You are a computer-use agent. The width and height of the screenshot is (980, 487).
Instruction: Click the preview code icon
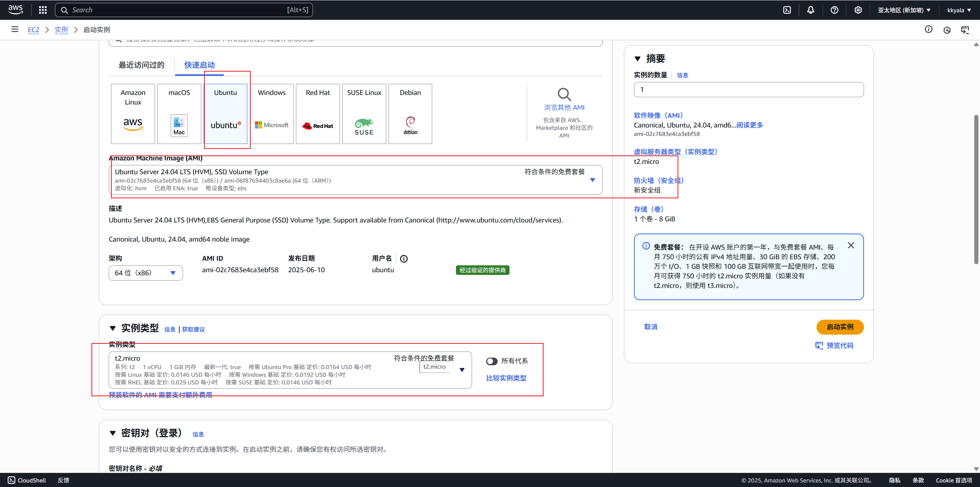(819, 346)
